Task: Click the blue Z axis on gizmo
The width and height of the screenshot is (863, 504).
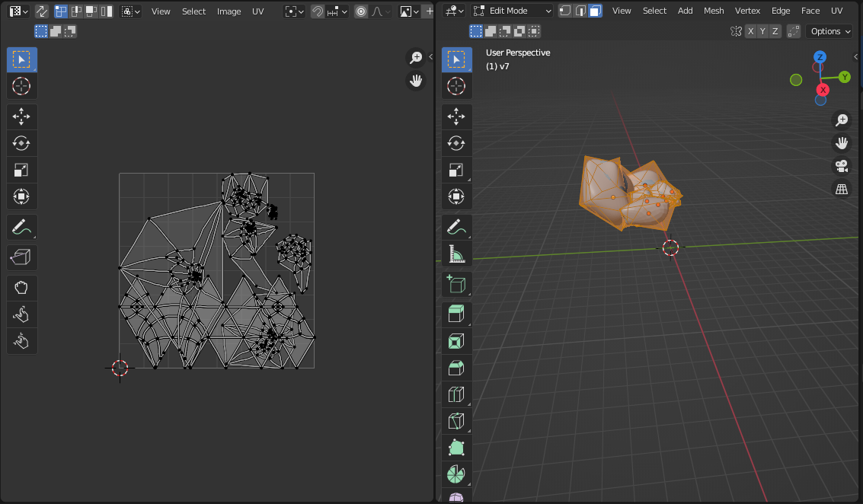Action: pos(820,56)
